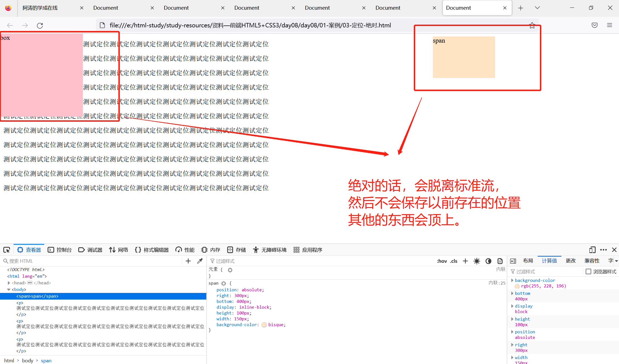Click the eyedropper color picker icon
The width and height of the screenshot is (619, 364).
(x=200, y=261)
